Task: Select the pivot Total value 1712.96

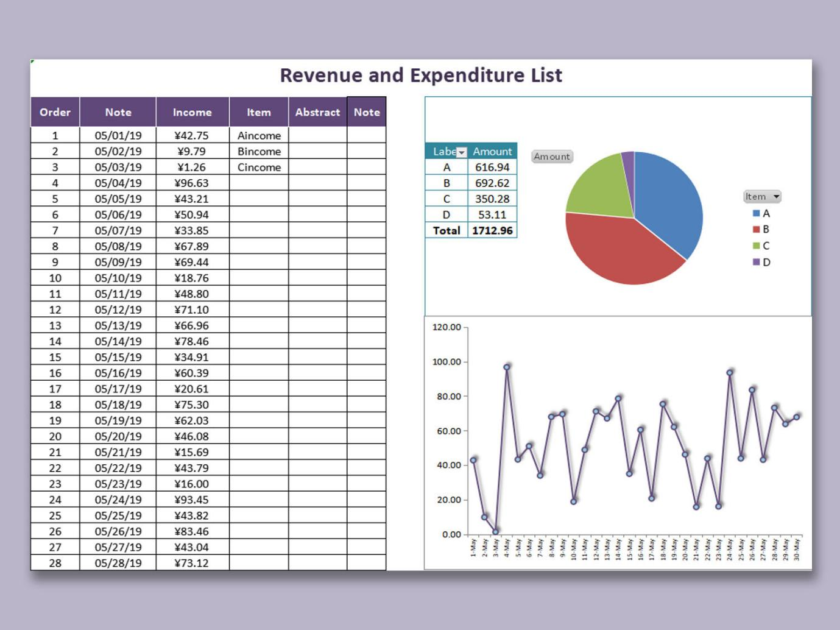Action: point(492,231)
